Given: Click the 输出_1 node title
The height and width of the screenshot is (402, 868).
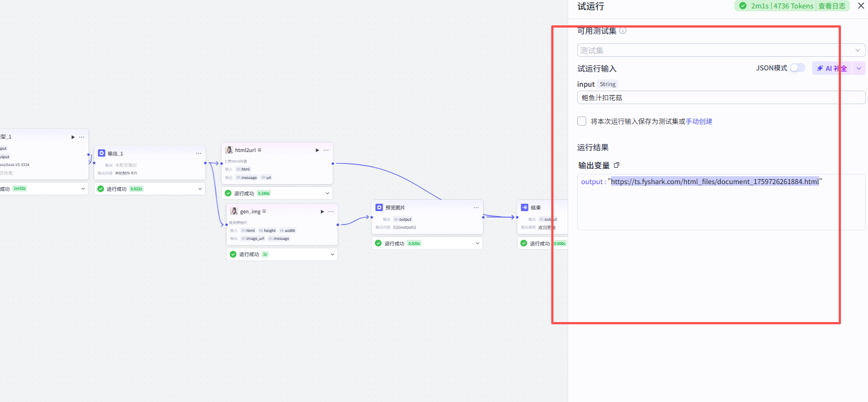Looking at the screenshot, I should click(116, 153).
